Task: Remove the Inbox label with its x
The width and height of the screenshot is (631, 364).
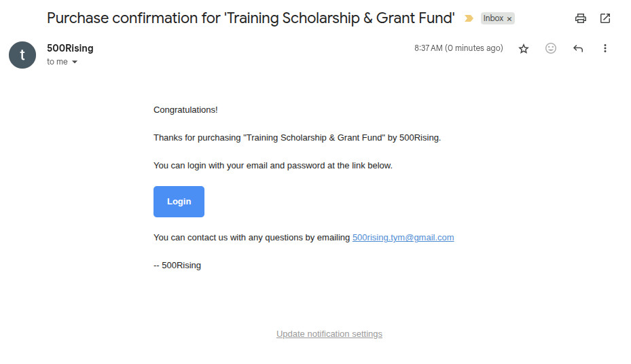Action: click(x=509, y=19)
